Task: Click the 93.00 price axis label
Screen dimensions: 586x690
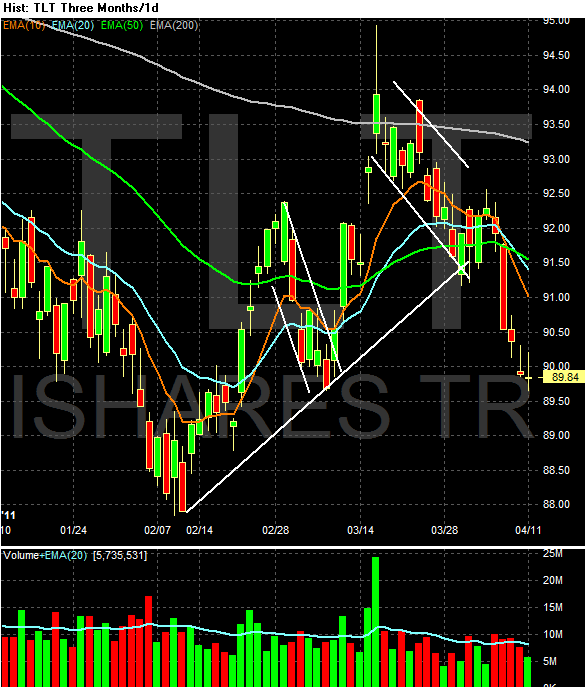Action: pyautogui.click(x=556, y=159)
